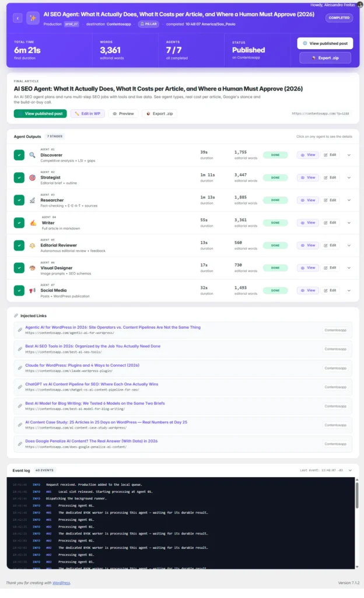Open Agentic AI for WordPress in 2026 link
Viewport: 364px width, 598px height.
coord(113,327)
